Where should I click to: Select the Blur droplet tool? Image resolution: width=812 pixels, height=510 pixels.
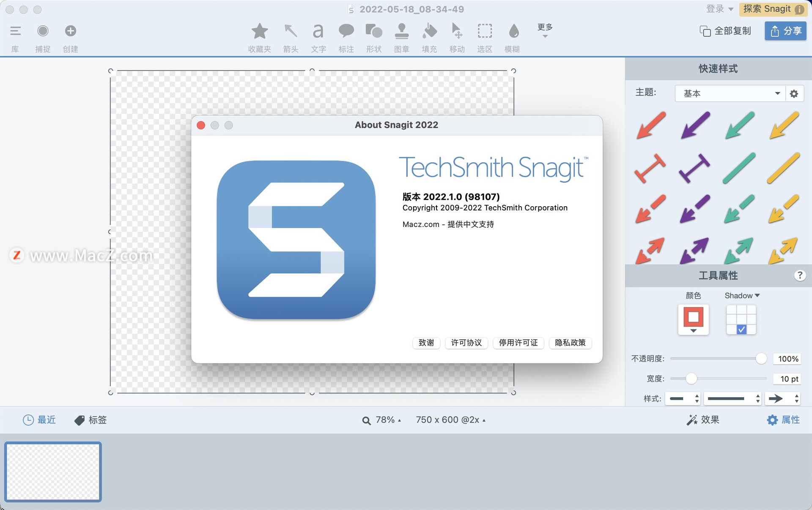click(x=513, y=31)
